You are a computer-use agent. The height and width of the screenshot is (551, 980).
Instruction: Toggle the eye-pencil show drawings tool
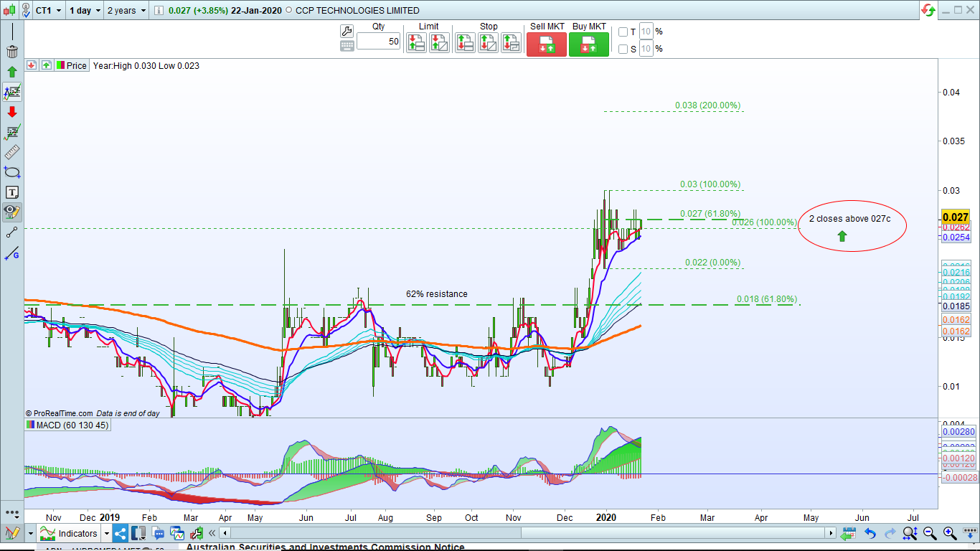[x=12, y=212]
